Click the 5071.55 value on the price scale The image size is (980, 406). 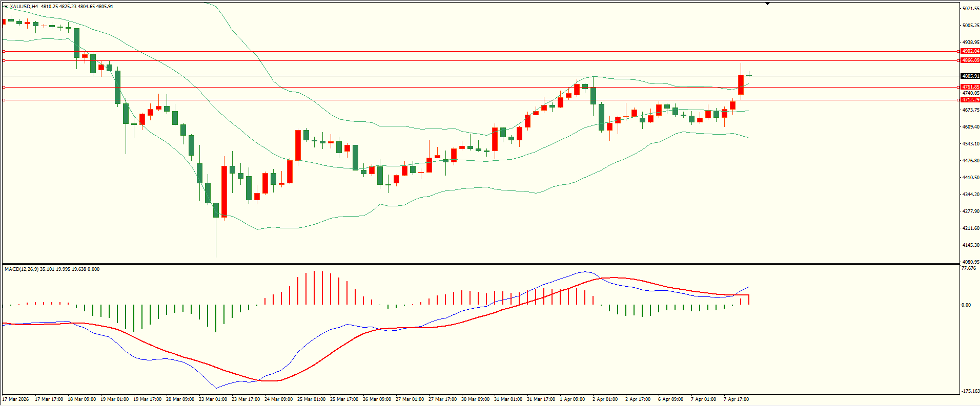(970, 9)
